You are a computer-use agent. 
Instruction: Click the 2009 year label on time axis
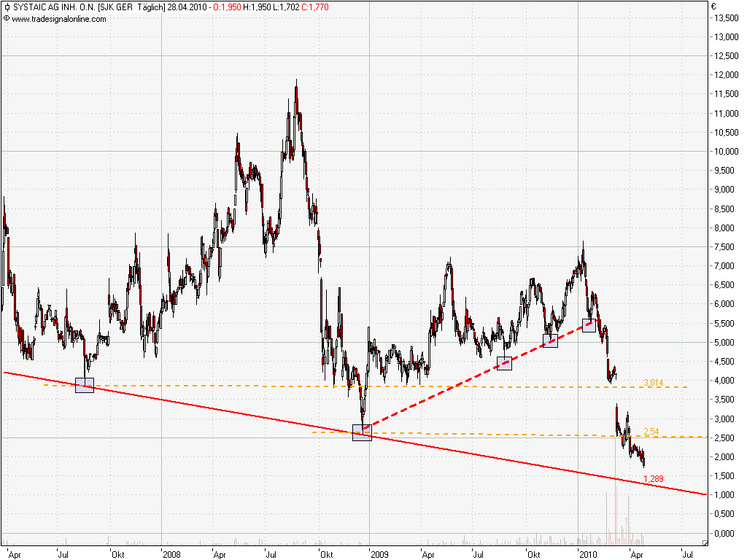(379, 554)
